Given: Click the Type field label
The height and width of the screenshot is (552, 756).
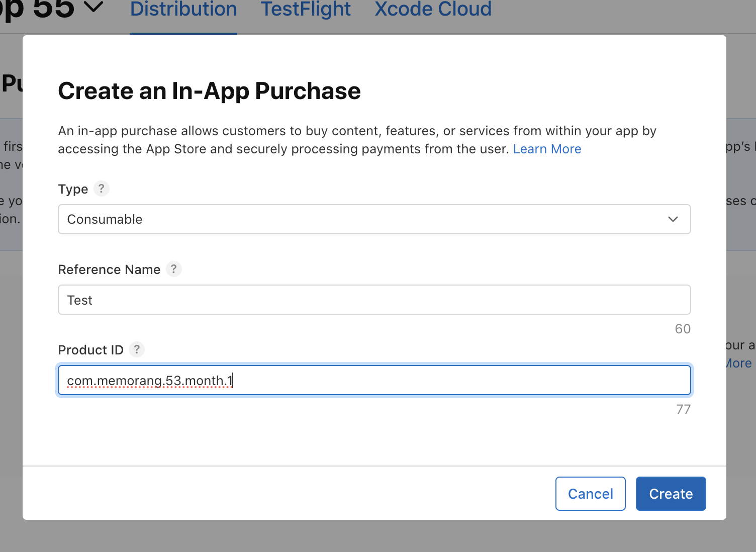Looking at the screenshot, I should pyautogui.click(x=73, y=190).
